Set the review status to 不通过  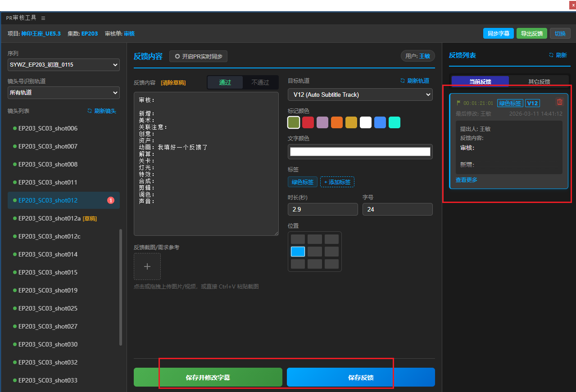(x=260, y=82)
